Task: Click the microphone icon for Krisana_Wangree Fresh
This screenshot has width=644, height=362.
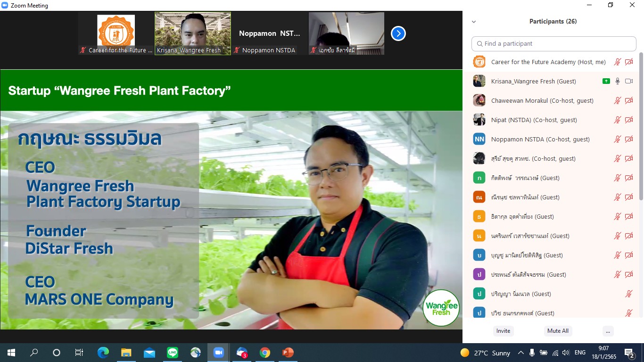Action: point(617,81)
